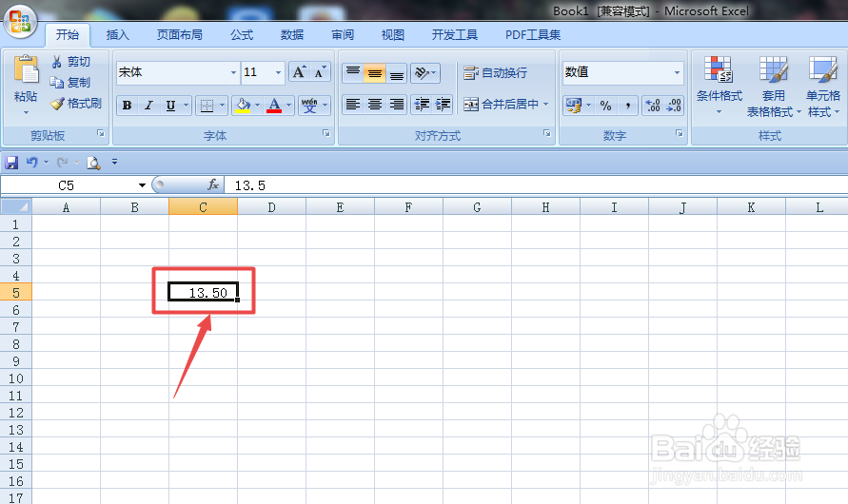The height and width of the screenshot is (504, 848).
Task: Toggle bold formatting
Action: click(127, 106)
